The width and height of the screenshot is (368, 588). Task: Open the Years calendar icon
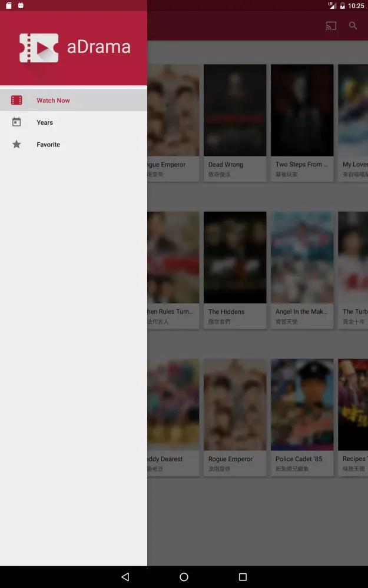pyautogui.click(x=16, y=122)
